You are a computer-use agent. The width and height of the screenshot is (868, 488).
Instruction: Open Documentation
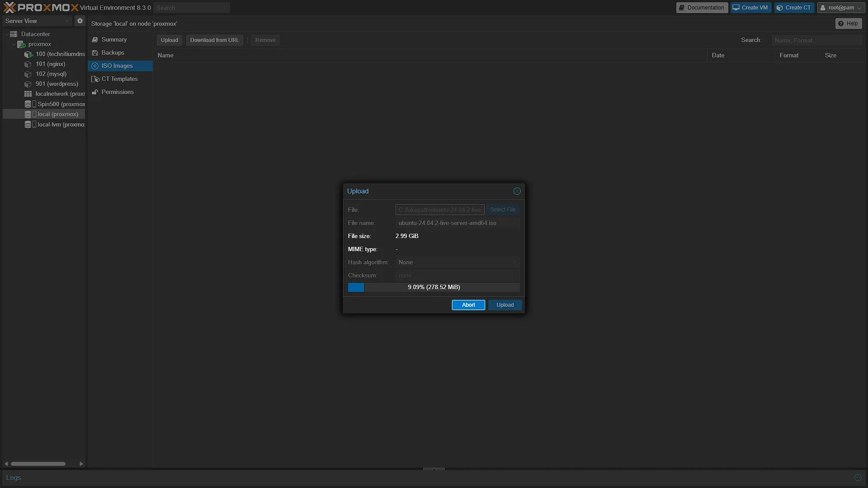point(702,8)
